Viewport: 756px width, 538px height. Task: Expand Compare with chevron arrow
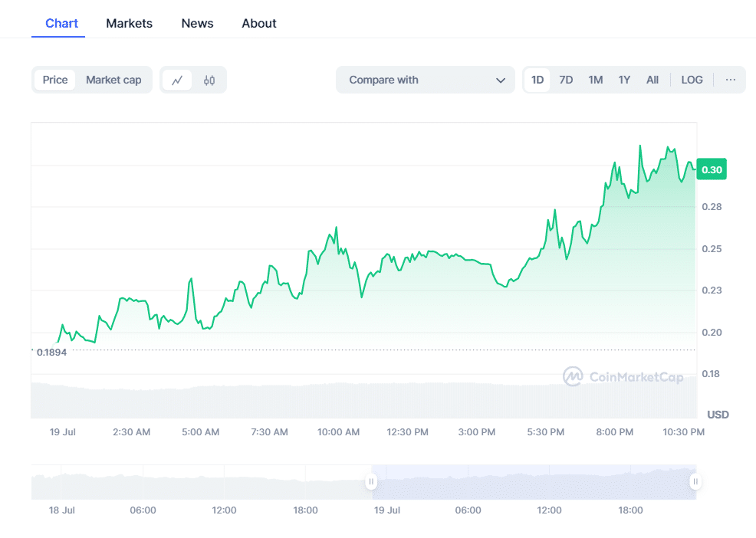(x=501, y=80)
